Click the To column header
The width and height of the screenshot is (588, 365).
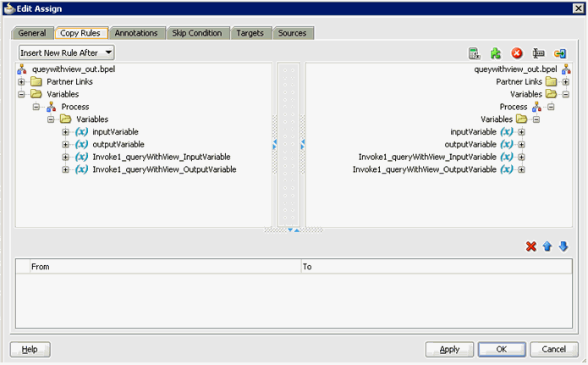click(x=437, y=267)
